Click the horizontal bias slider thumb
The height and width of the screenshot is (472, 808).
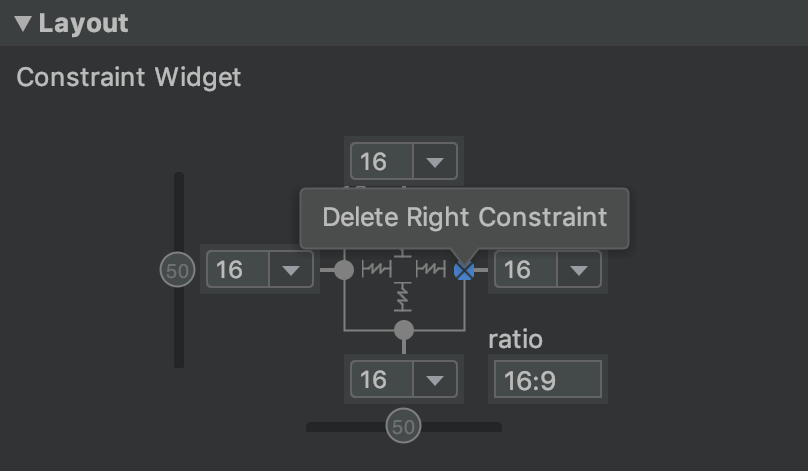(403, 426)
